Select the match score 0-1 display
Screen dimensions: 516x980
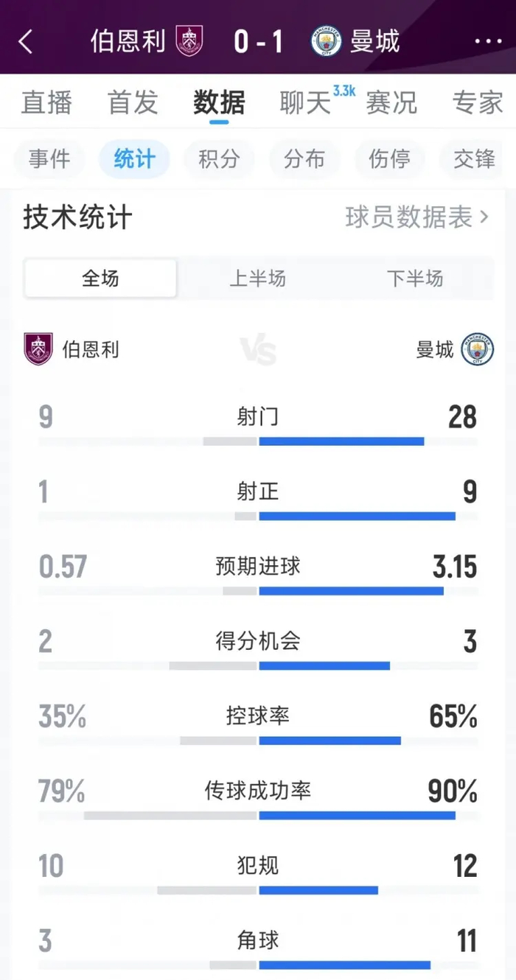(x=257, y=41)
